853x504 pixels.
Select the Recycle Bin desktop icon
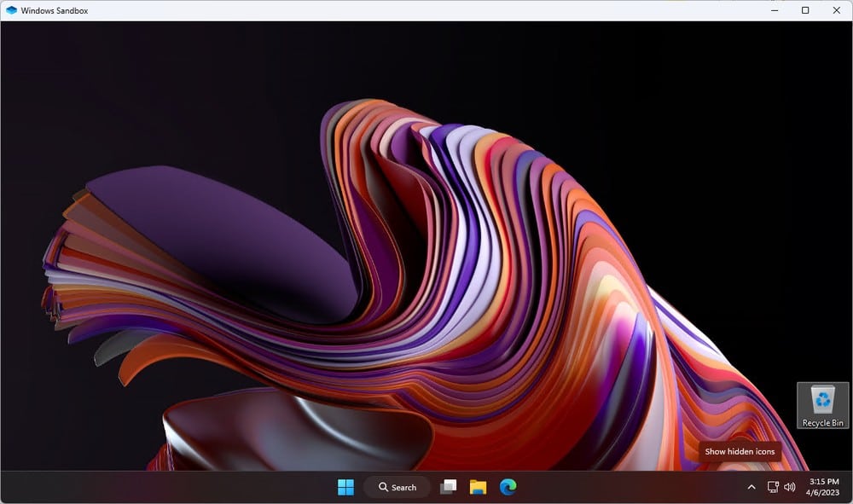822,406
